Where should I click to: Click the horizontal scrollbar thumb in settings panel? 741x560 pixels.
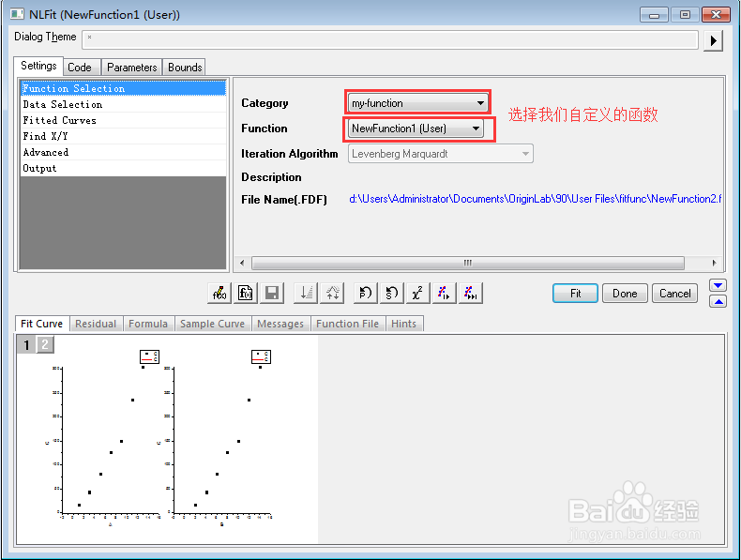pyautogui.click(x=468, y=263)
